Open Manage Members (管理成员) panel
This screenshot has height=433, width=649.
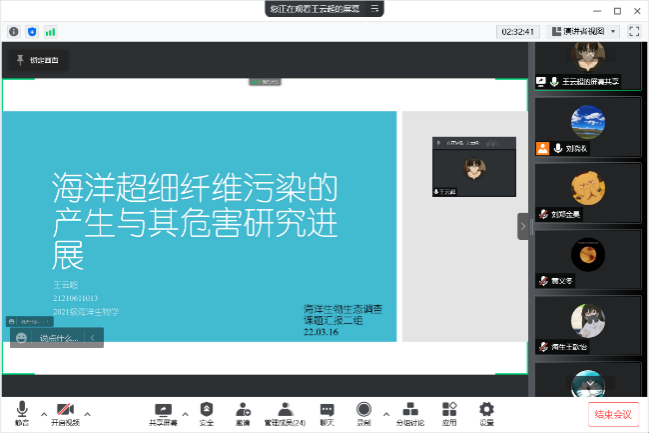285,412
